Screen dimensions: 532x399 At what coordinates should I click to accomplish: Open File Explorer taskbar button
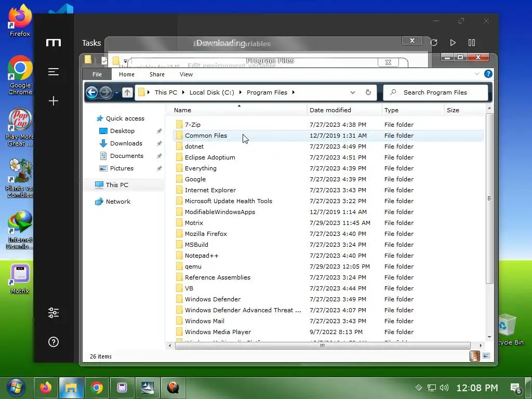(71, 388)
